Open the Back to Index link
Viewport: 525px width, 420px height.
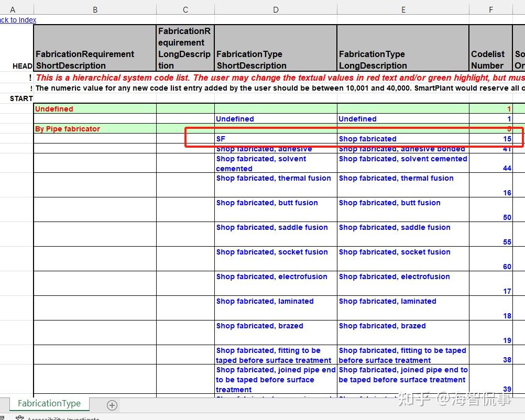coord(18,20)
